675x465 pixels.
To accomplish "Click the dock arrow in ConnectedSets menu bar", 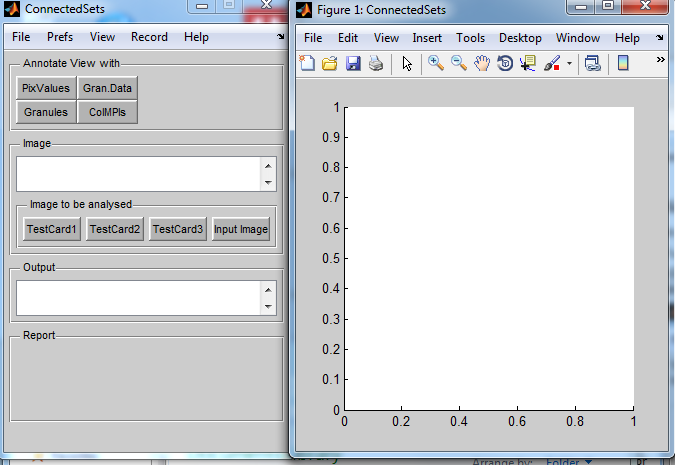I will click(x=281, y=37).
